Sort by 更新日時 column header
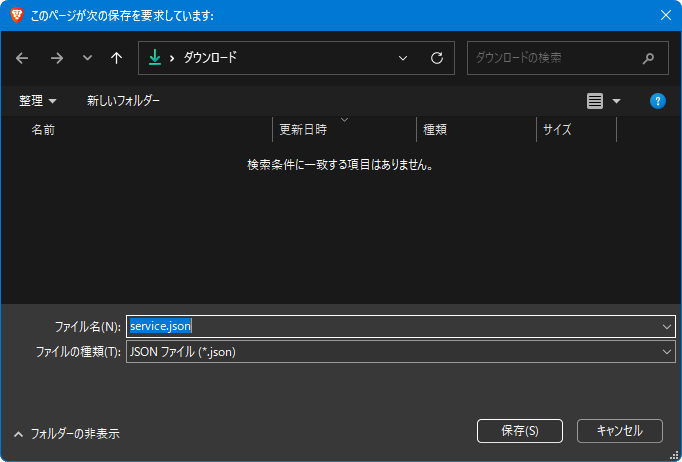This screenshot has width=682, height=462. point(303,130)
